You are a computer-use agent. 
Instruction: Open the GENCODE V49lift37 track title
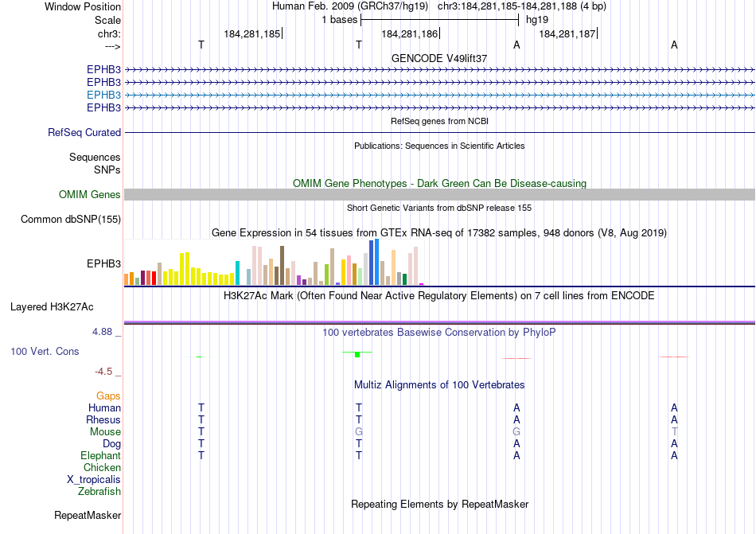point(439,58)
